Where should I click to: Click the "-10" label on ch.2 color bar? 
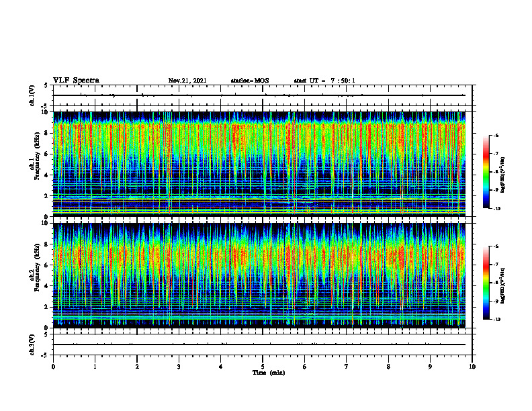pyautogui.click(x=496, y=320)
